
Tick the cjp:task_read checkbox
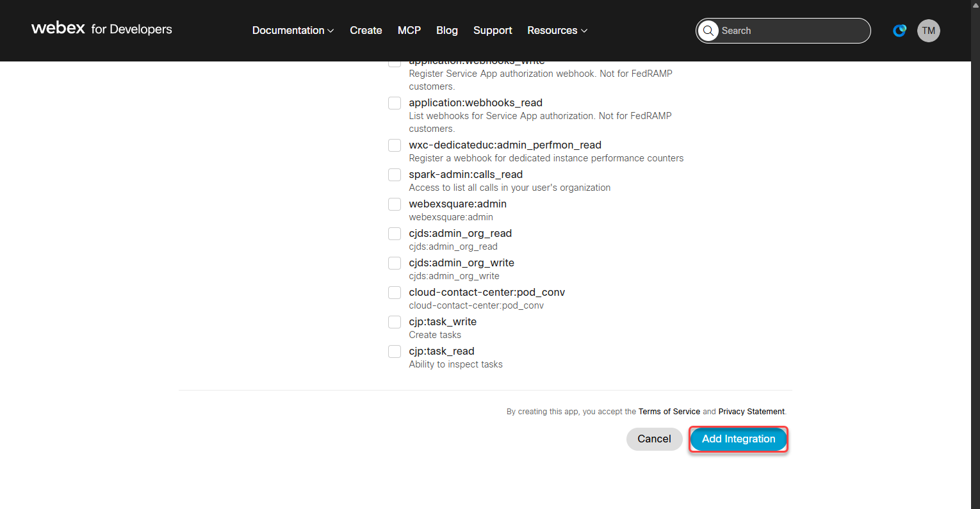click(395, 351)
